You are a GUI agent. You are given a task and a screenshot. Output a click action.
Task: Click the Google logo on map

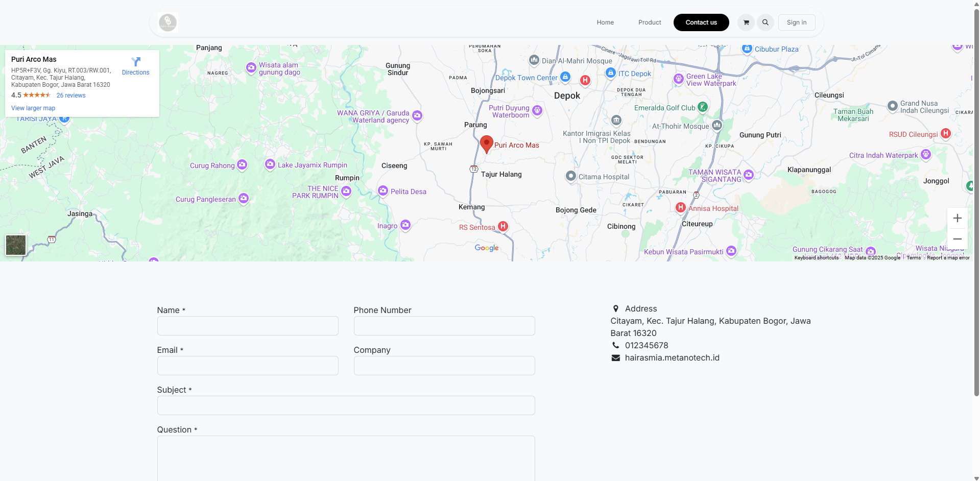click(487, 248)
